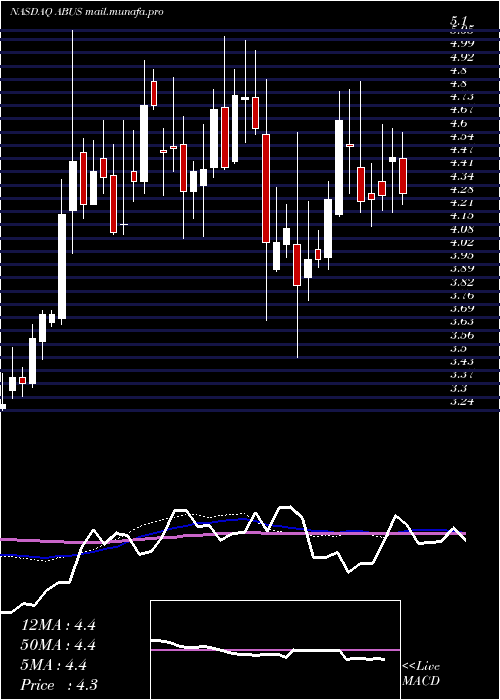Click the 4.47 price axis label
This screenshot has width=500, height=700.
coord(462,150)
